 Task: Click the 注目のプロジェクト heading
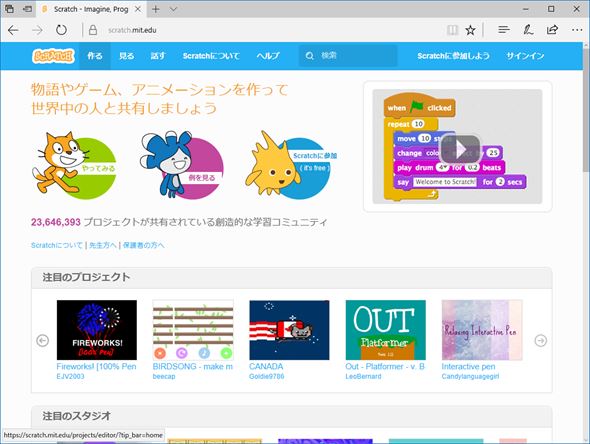pos(86,277)
